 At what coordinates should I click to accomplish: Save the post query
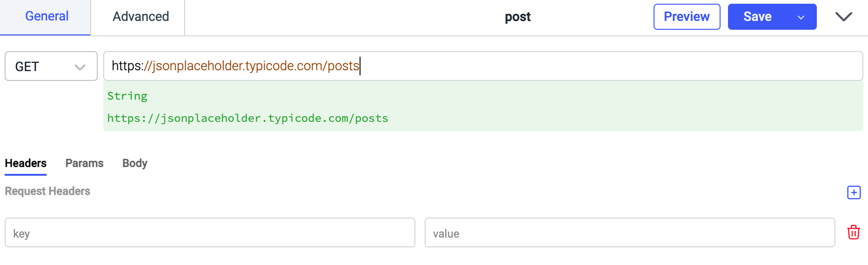coord(757,17)
